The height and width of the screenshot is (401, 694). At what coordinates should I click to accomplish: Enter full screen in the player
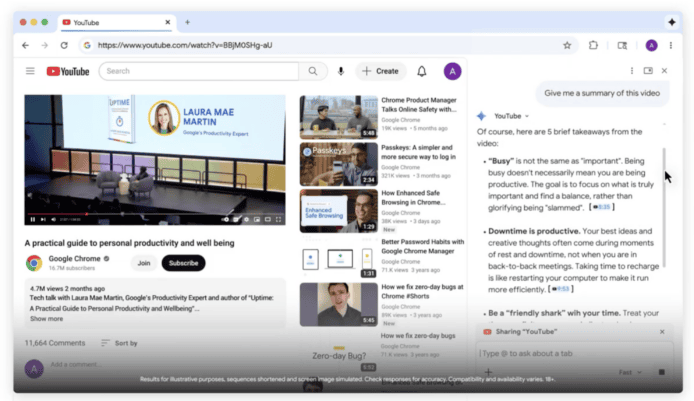278,219
